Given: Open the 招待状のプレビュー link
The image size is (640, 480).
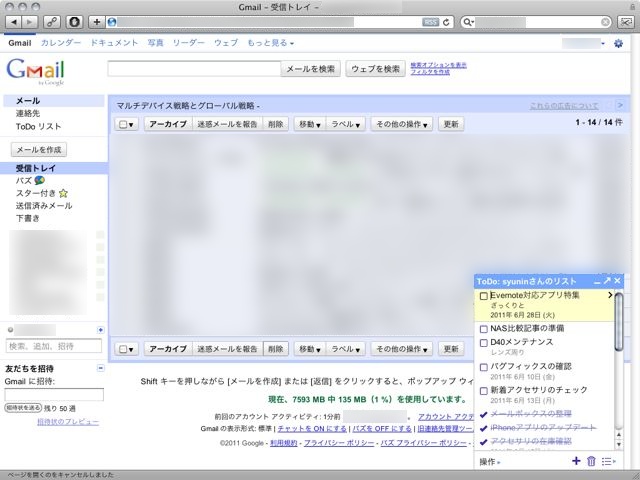Looking at the screenshot, I should pos(68,422).
